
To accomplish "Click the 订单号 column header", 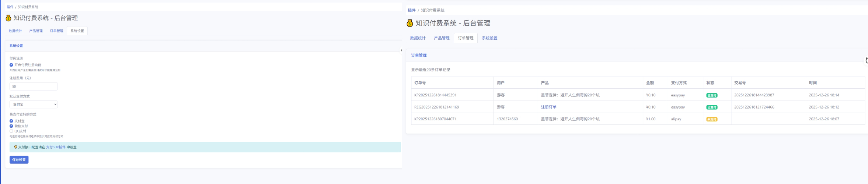I will 420,83.
